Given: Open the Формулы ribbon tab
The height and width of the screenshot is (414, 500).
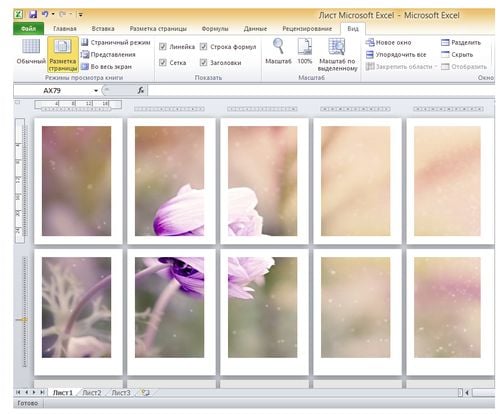Looking at the screenshot, I should pos(215,29).
